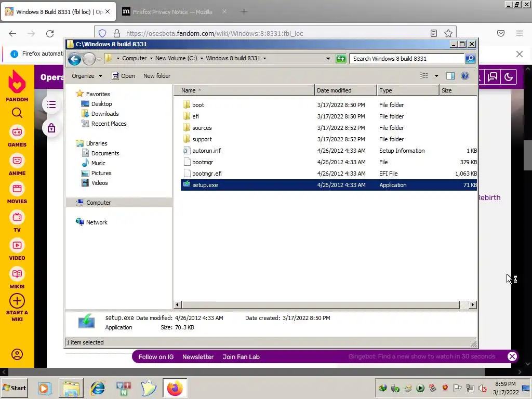The image size is (532, 399).
Task: Open Firefox hamburger menu
Action: [520, 33]
